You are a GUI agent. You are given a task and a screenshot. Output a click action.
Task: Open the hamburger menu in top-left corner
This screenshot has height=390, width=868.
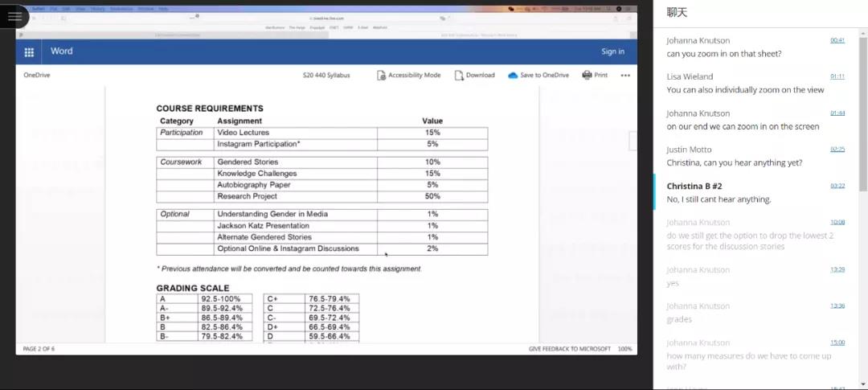(14, 16)
